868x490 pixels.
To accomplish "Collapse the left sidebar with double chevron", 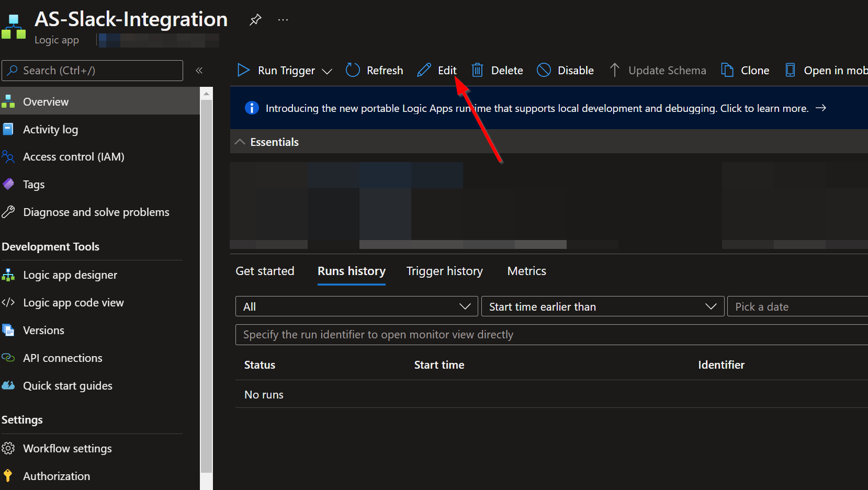I will click(199, 71).
